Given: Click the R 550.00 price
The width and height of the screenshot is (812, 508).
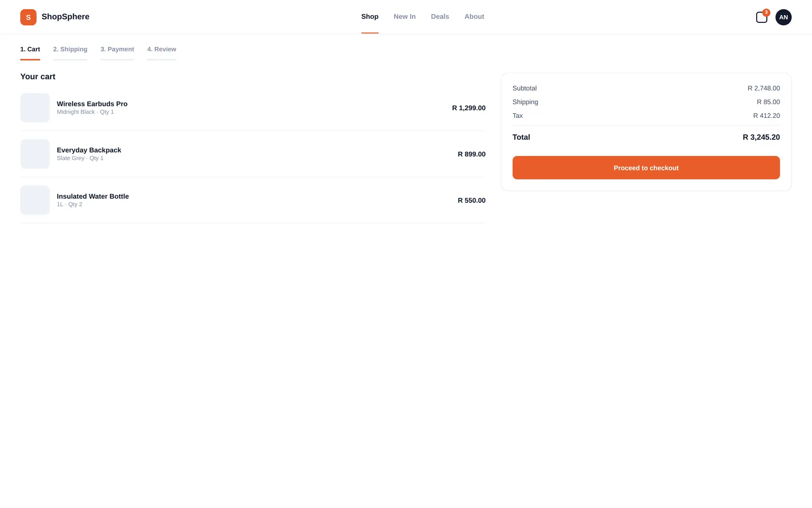Looking at the screenshot, I should tap(471, 200).
